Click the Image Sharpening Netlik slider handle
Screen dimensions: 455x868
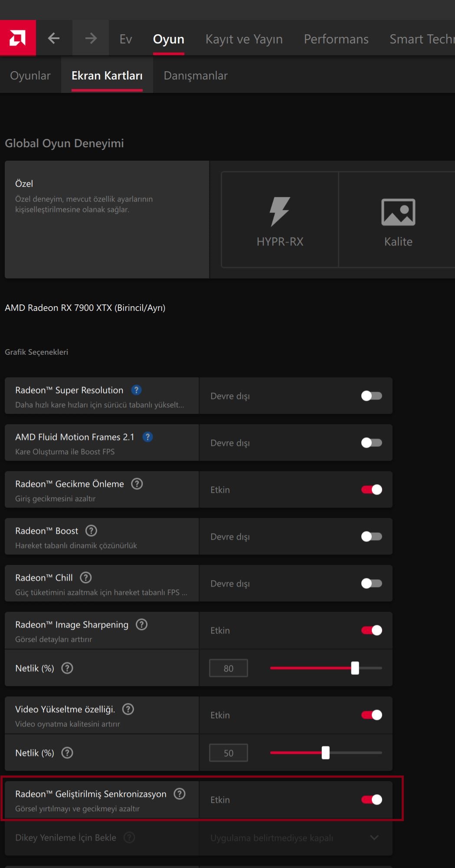coord(355,668)
